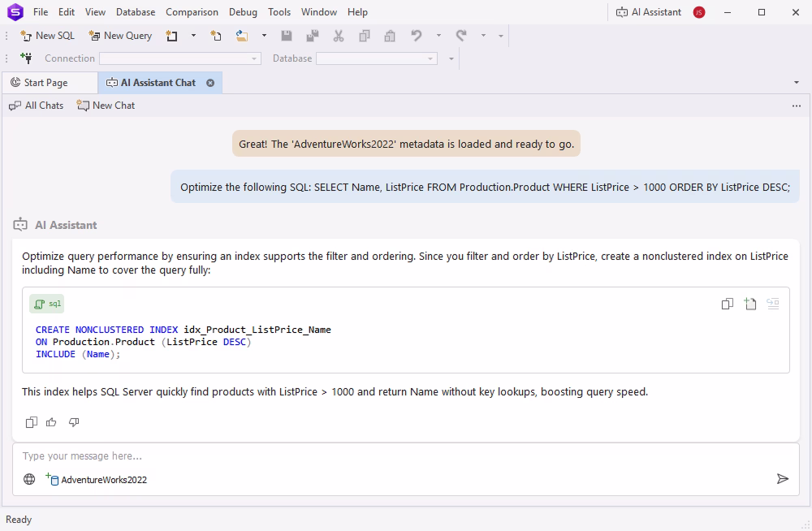This screenshot has height=531, width=812.
Task: Click the Ready status bar text
Action: pos(19,520)
